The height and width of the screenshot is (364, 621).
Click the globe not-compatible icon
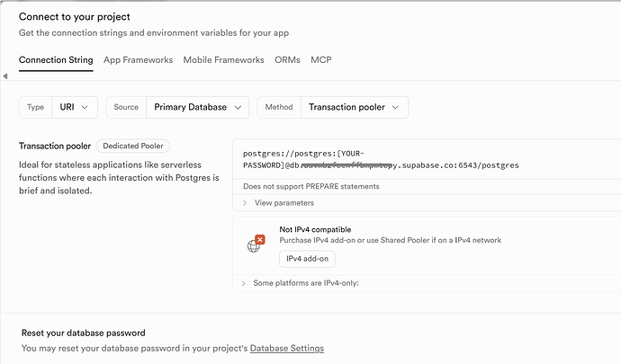click(x=256, y=244)
